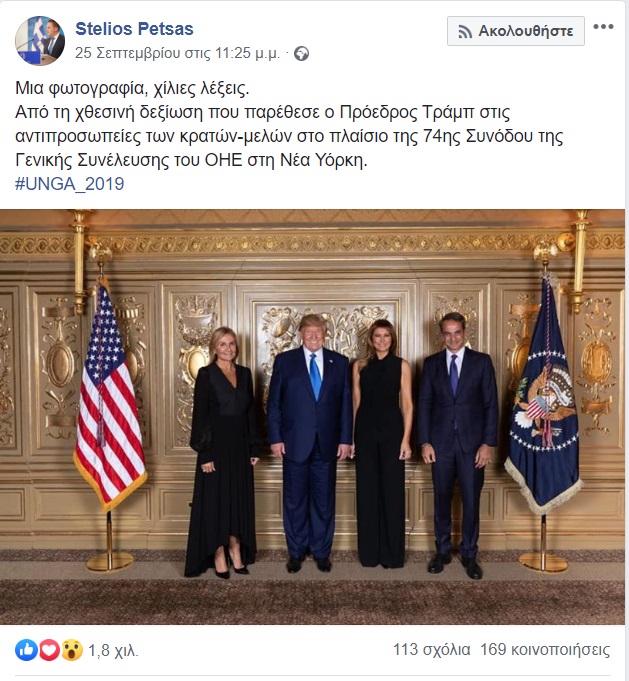Click the Stelios Petsas name link

[x=134, y=30]
